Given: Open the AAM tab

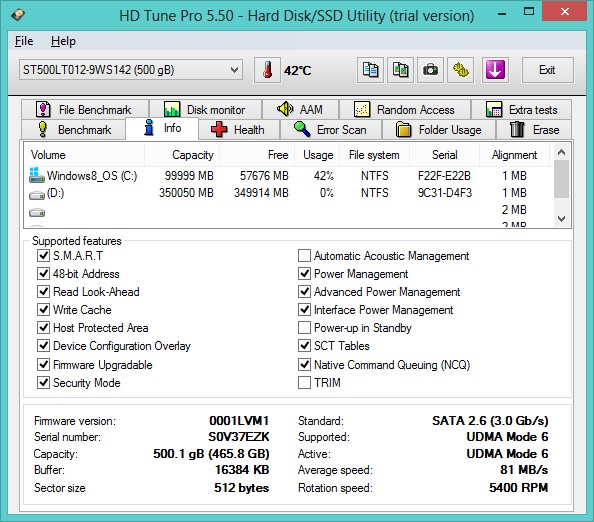Looking at the screenshot, I should tap(300, 109).
